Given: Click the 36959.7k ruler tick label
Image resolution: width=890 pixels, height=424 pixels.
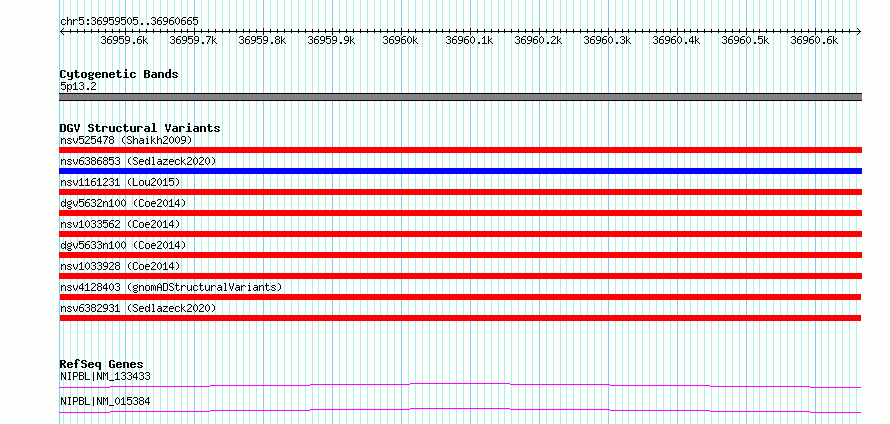Looking at the screenshot, I should tap(194, 40).
